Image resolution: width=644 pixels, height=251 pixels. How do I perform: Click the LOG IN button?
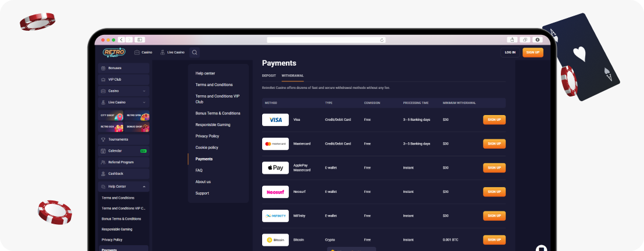pos(510,52)
